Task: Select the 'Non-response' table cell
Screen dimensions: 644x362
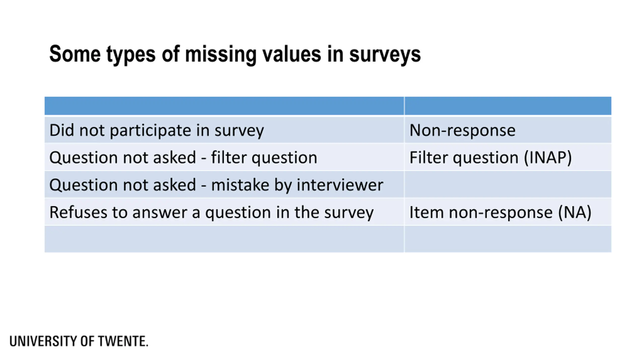Action: [508, 130]
